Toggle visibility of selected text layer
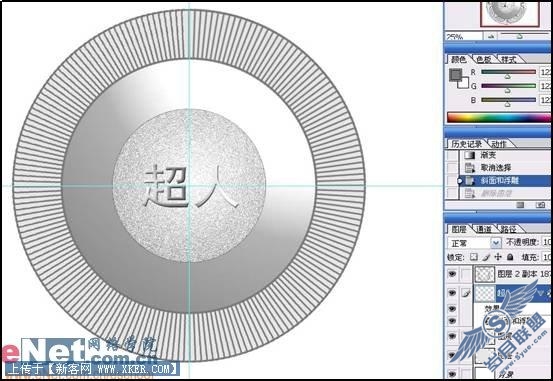Viewport: 553px width, 381px height. pyautogui.click(x=452, y=293)
